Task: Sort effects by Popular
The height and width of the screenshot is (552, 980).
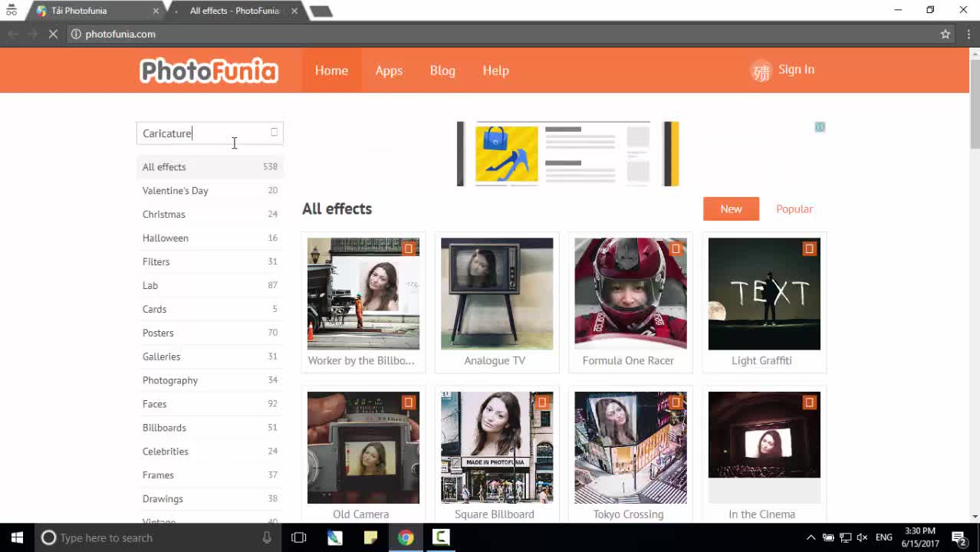Action: tap(794, 209)
